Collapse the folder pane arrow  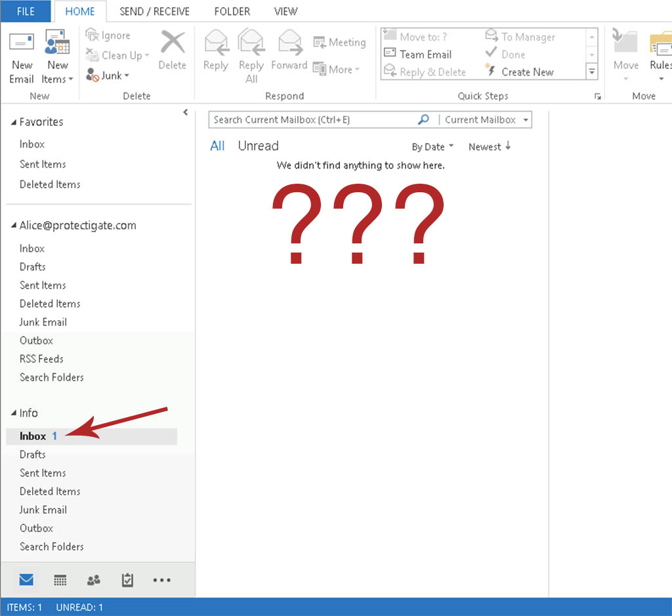(x=186, y=112)
